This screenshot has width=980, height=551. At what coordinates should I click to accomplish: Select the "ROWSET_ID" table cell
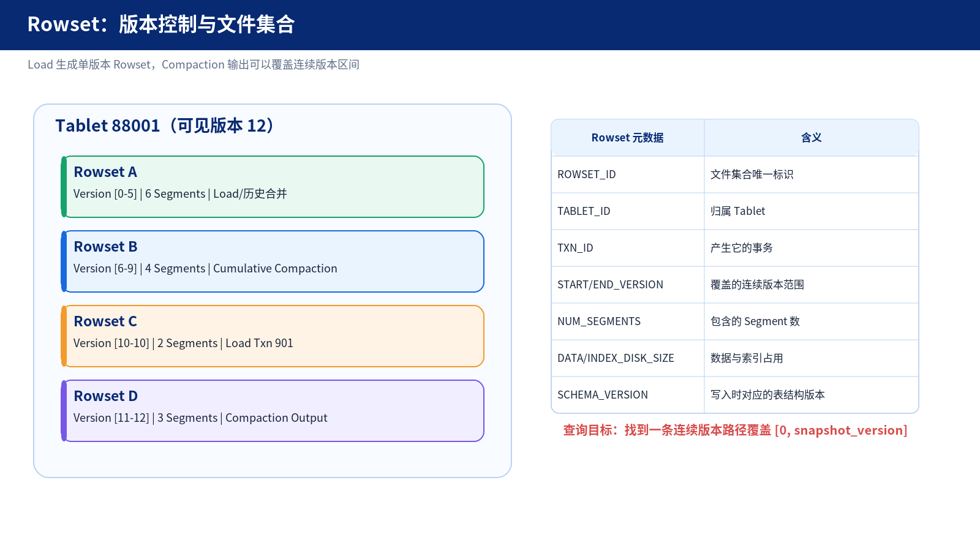[628, 174]
